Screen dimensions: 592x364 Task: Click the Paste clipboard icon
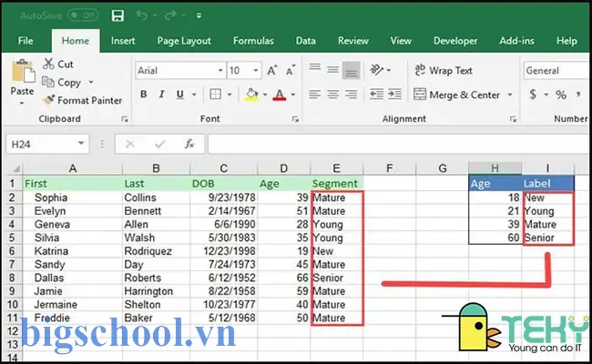[23, 71]
